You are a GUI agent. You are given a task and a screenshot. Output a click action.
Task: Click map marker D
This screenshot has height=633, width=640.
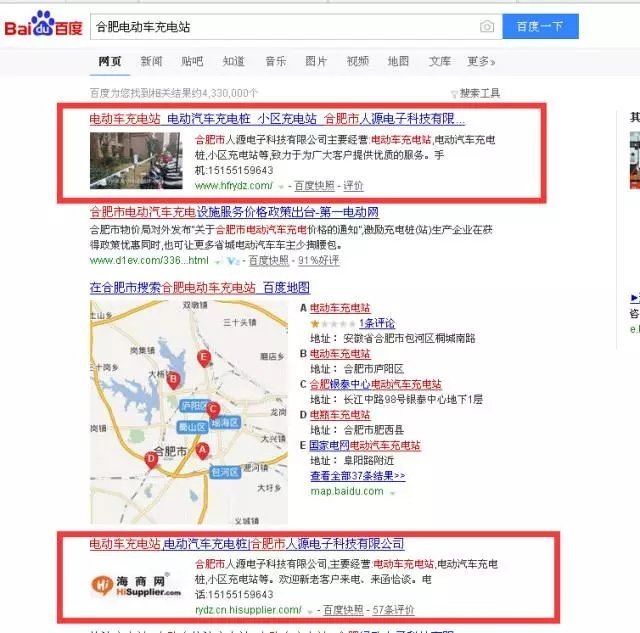[151, 460]
